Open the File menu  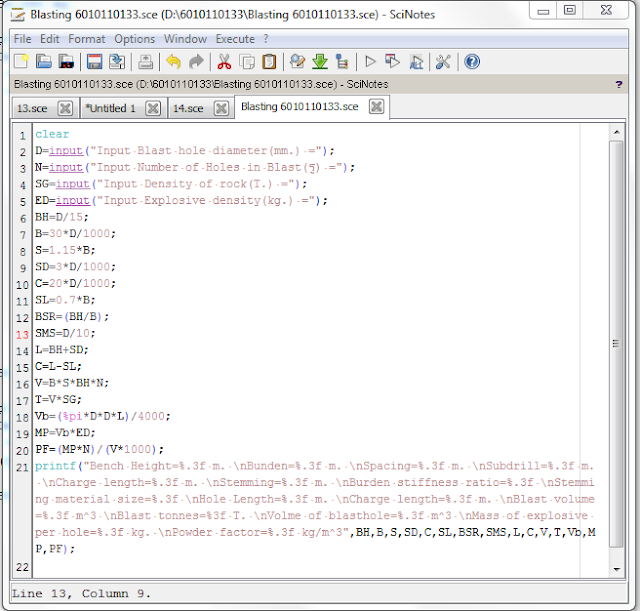(22, 39)
